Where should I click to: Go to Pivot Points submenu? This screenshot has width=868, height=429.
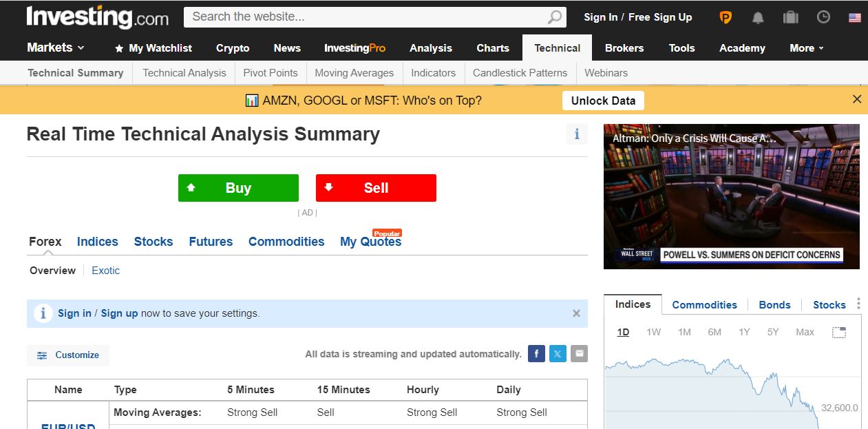tap(271, 73)
